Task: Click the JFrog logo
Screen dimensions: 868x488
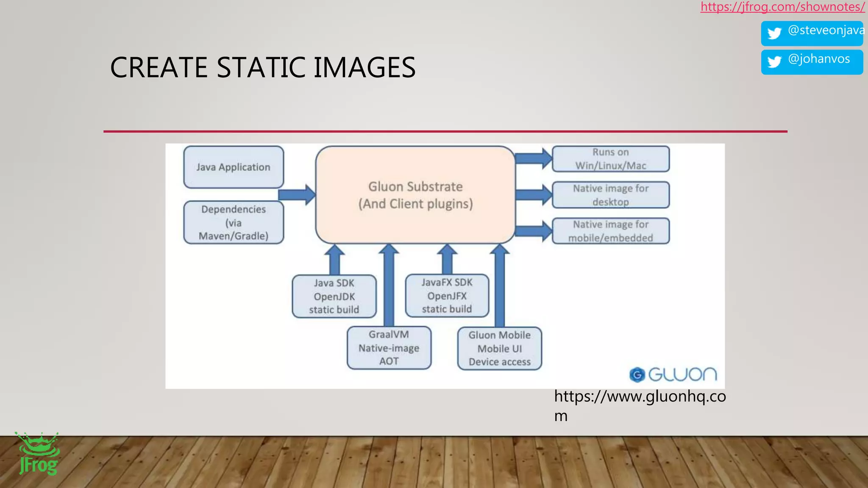Action: (38, 453)
